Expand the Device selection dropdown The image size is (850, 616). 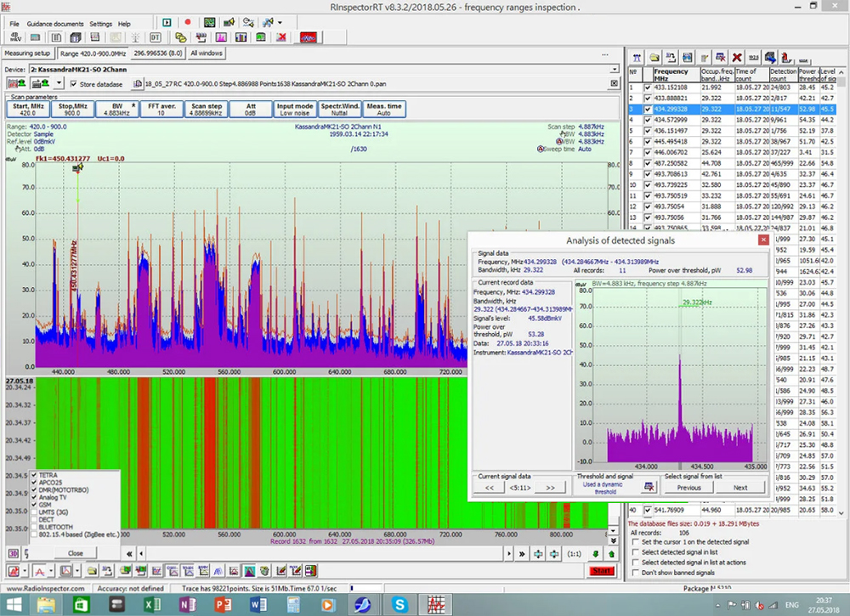pos(613,69)
